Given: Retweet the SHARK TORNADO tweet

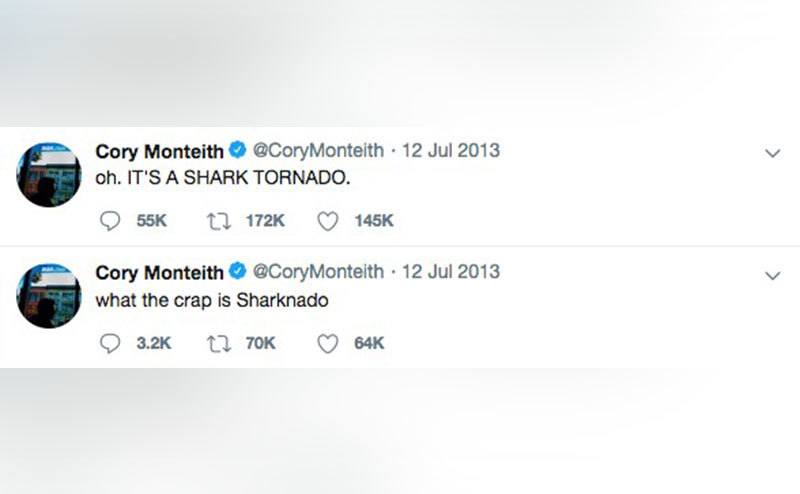Looking at the screenshot, I should 217,221.
